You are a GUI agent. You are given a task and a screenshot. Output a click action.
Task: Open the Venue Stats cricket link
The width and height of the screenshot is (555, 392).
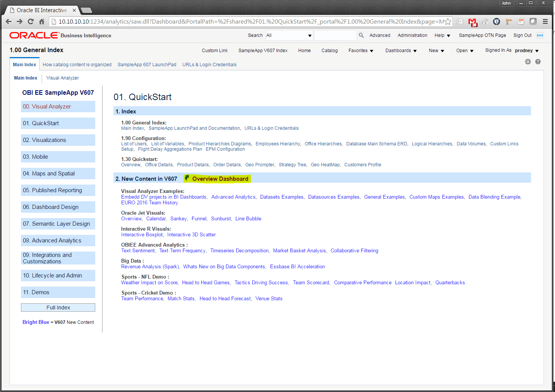(269, 299)
